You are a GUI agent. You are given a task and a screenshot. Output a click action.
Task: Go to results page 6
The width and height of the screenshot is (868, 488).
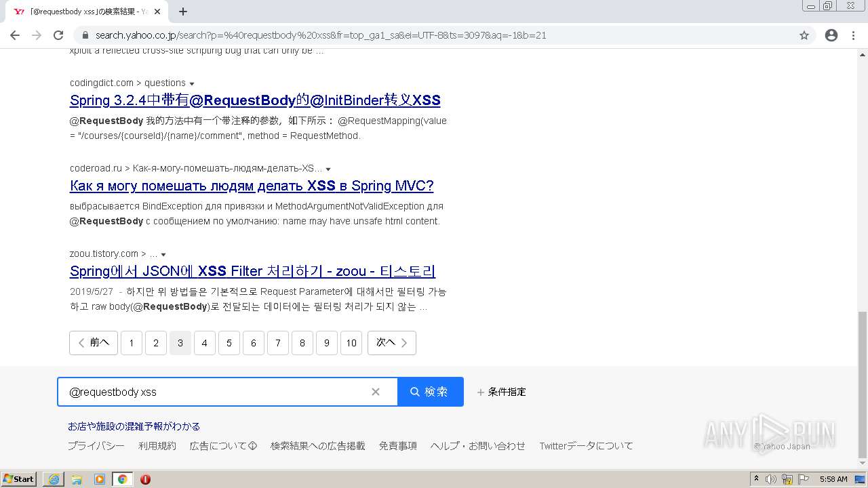tap(254, 343)
